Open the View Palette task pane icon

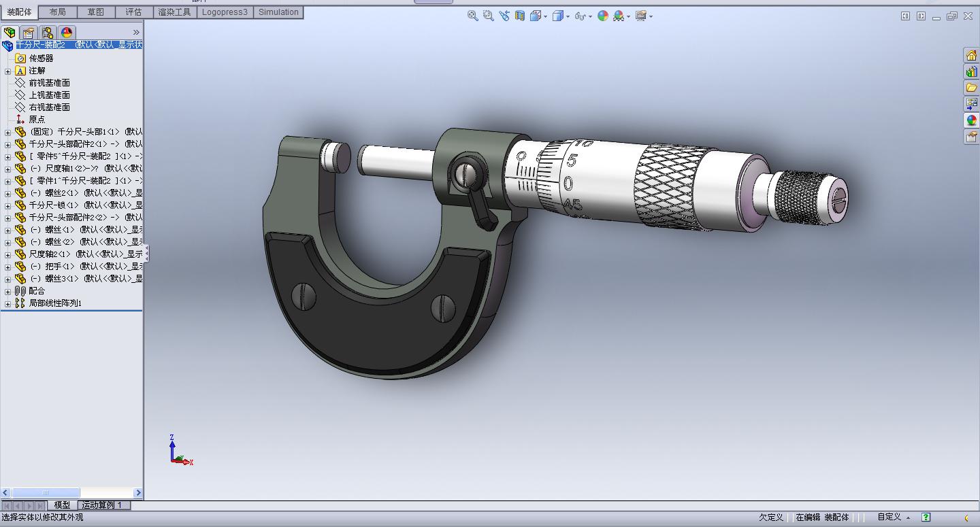[x=971, y=104]
